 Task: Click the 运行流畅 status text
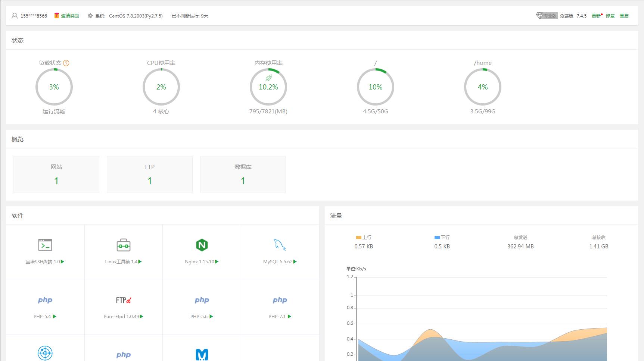pos(54,112)
